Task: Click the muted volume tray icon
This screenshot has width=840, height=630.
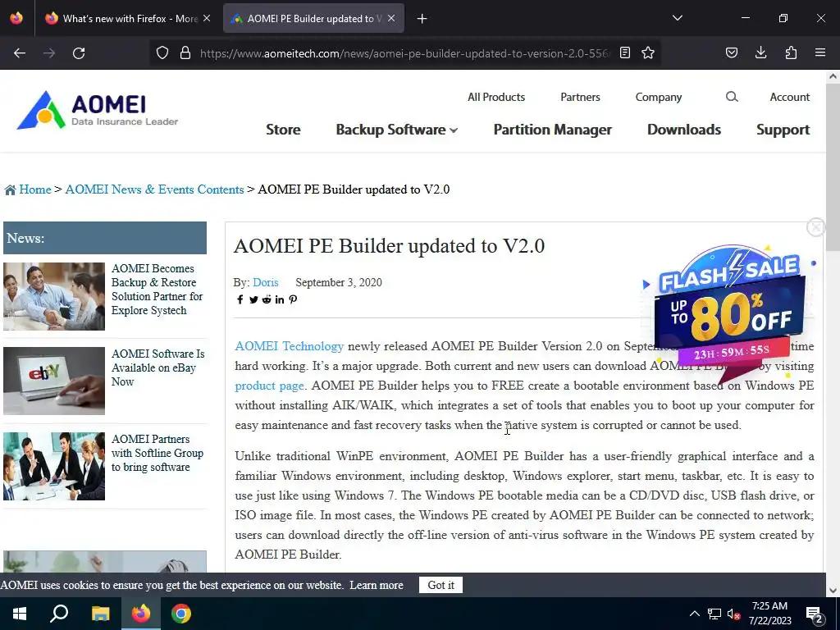Action: (733, 614)
